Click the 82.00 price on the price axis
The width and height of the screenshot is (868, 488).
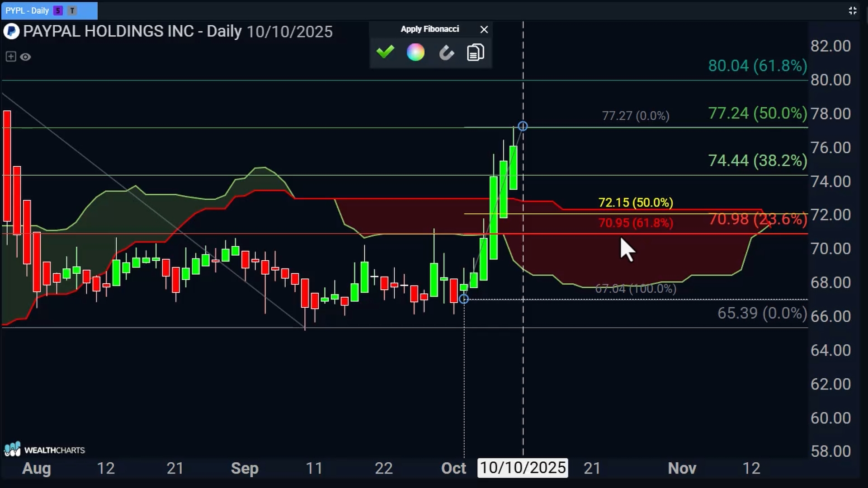coord(830,46)
